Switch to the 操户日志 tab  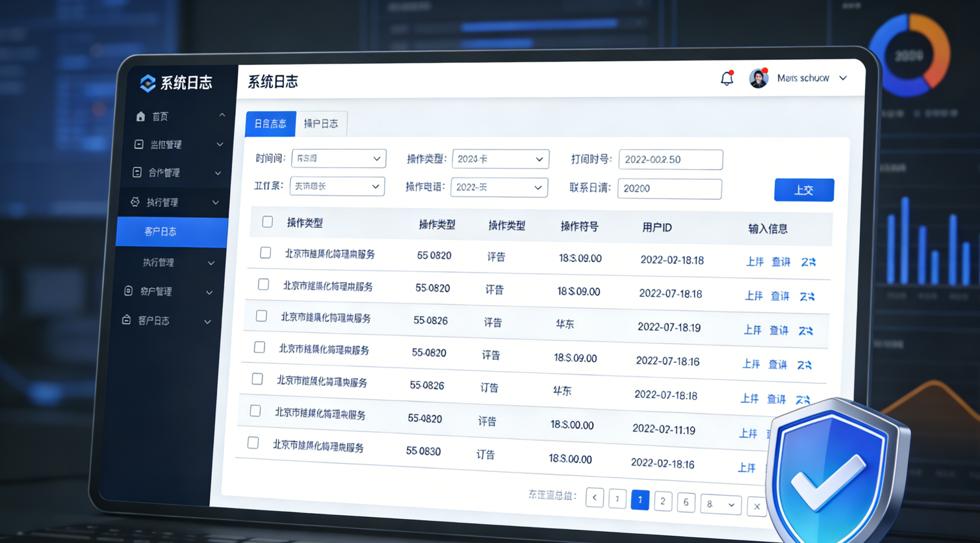[x=321, y=124]
